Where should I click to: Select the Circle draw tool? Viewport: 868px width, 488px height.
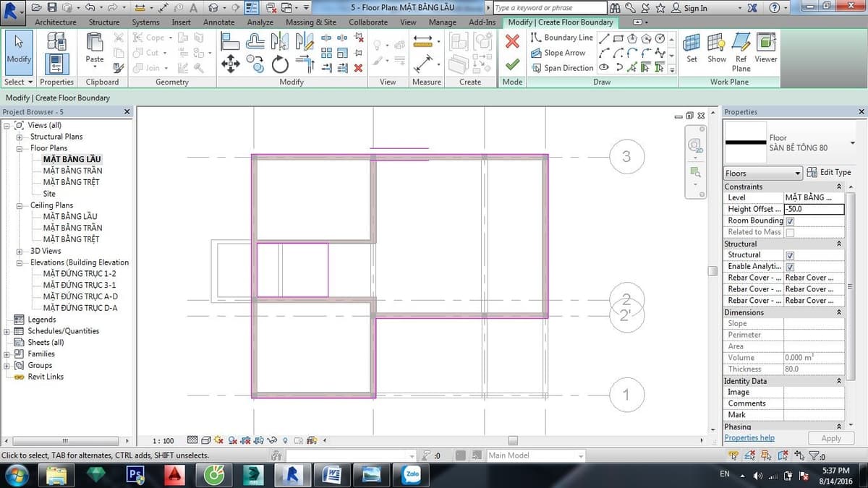pyautogui.click(x=660, y=38)
